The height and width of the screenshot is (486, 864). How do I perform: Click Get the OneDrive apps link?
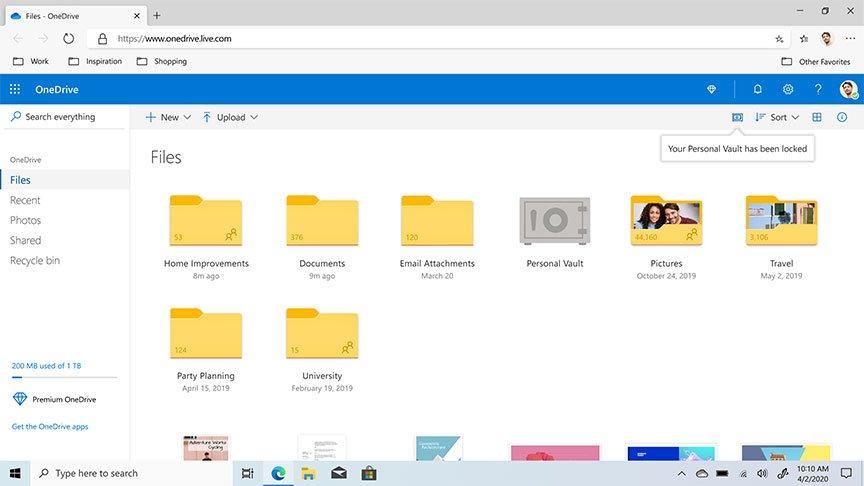50,426
